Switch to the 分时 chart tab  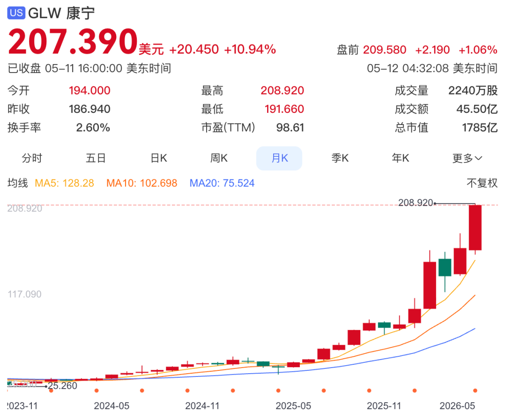[x=32, y=158]
